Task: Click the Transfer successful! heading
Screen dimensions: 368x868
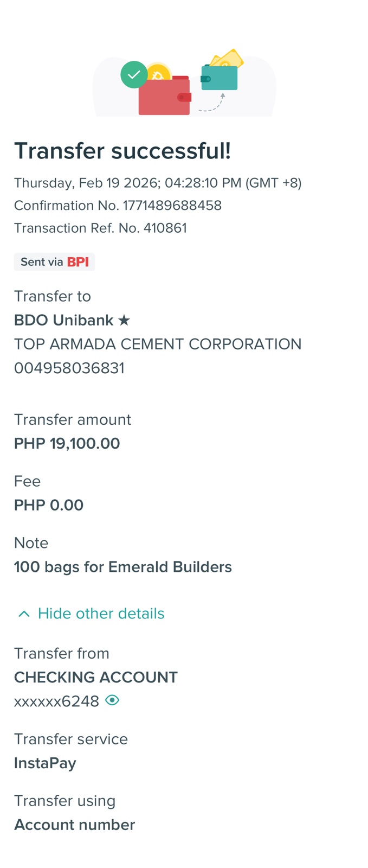Action: click(122, 151)
